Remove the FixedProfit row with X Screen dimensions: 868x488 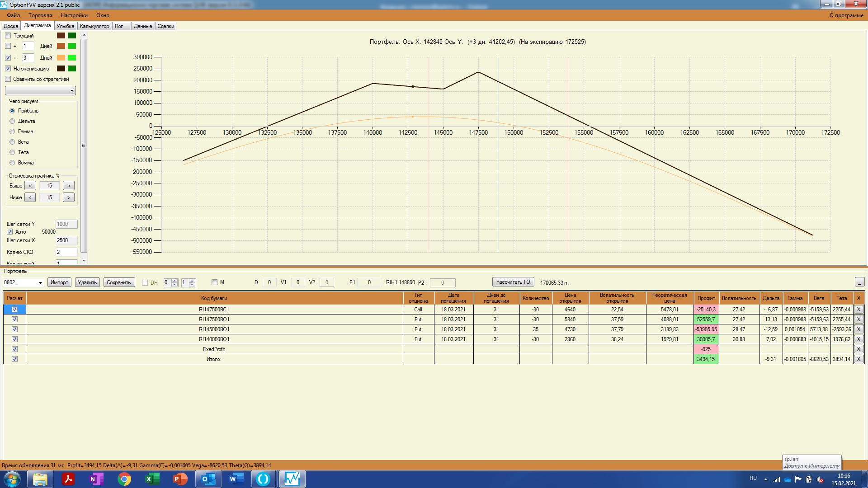(x=859, y=349)
